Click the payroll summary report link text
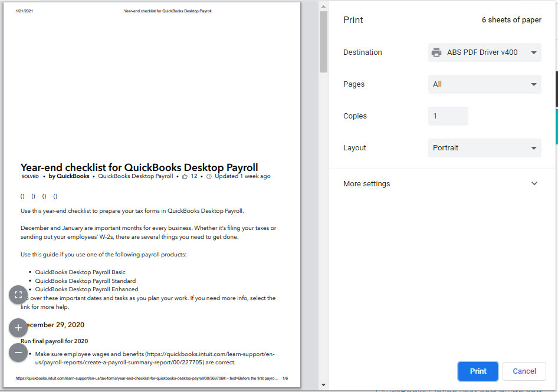Screen dimensions: 558x392 [x=155, y=358]
